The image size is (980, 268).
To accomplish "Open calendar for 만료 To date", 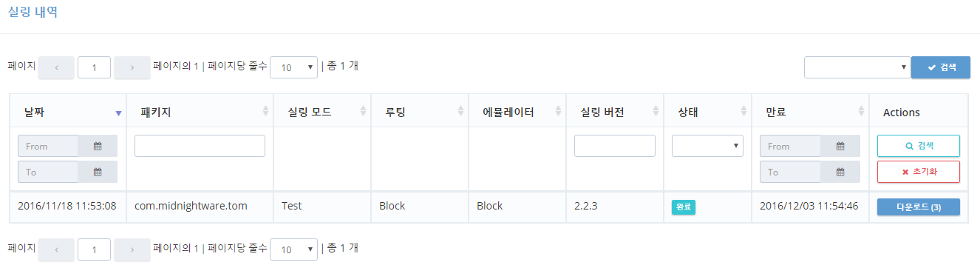I will [x=840, y=172].
